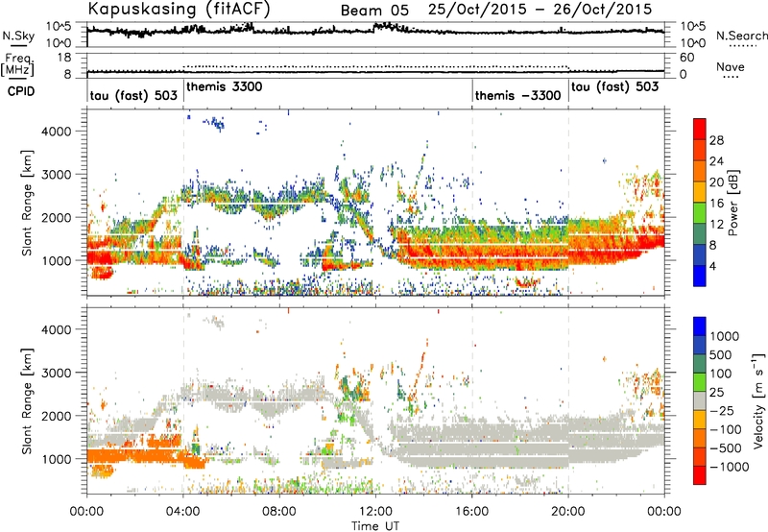Click the '04:00' time axis label

point(183,512)
